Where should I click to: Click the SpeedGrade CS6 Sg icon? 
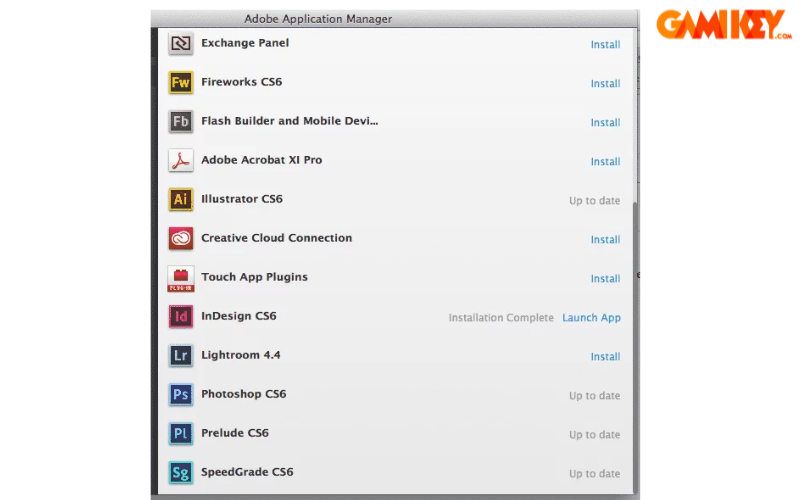[x=181, y=472]
